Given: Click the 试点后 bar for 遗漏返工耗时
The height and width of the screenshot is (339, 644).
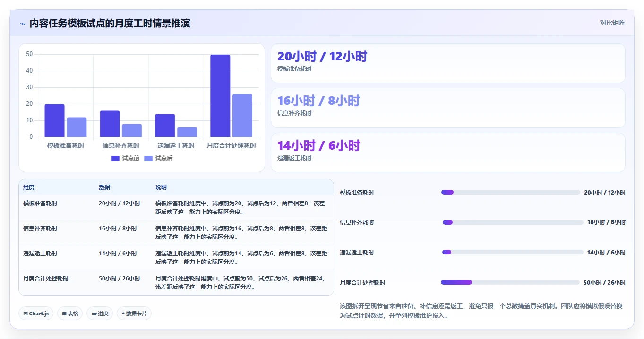Looking at the screenshot, I should [187, 132].
